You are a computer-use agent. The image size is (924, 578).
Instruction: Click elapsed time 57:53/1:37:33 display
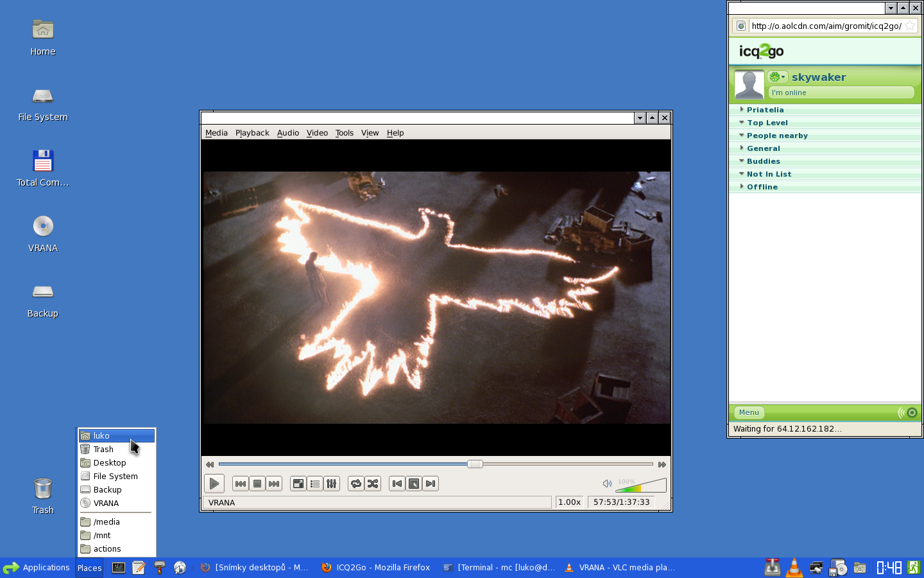coord(621,502)
